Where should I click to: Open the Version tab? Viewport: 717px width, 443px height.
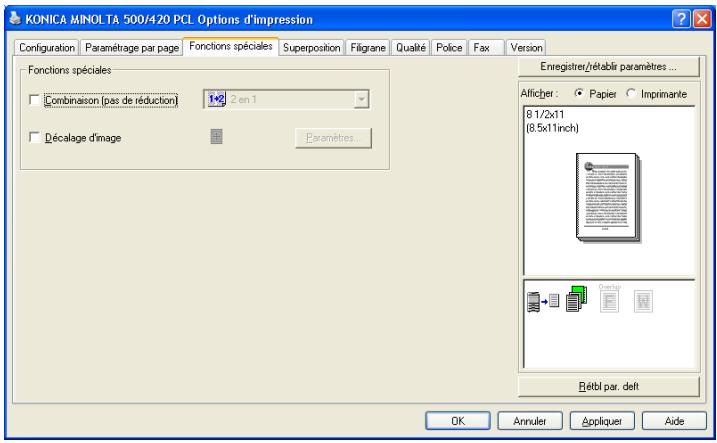pos(526,48)
